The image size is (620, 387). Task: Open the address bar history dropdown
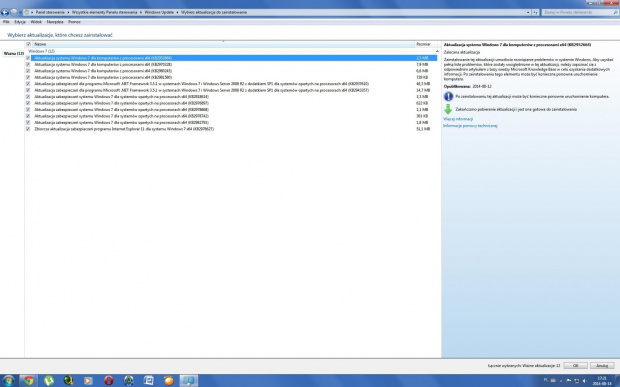point(528,12)
